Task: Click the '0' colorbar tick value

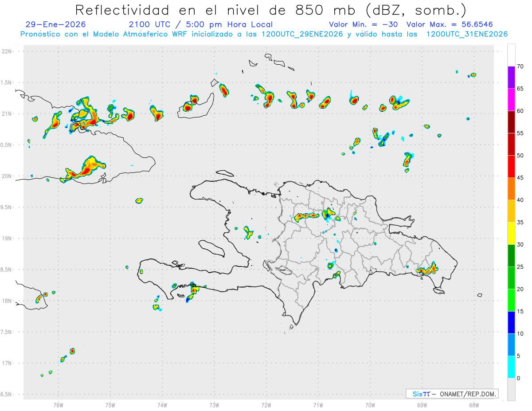Action: coord(519,378)
